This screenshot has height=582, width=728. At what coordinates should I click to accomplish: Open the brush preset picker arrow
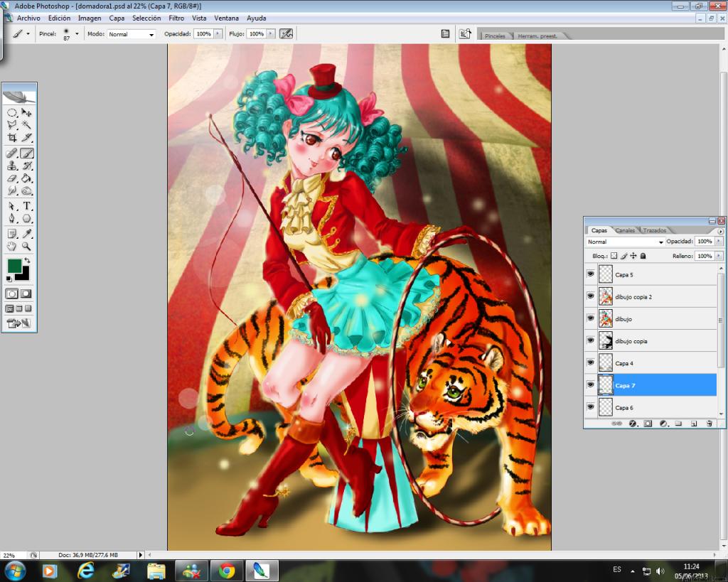click(x=77, y=34)
